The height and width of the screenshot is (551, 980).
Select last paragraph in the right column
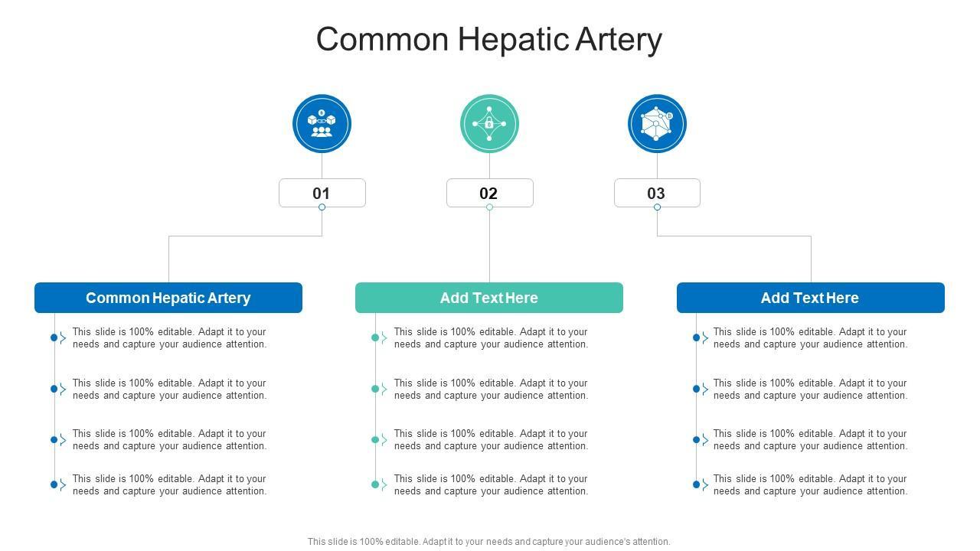[x=810, y=485]
